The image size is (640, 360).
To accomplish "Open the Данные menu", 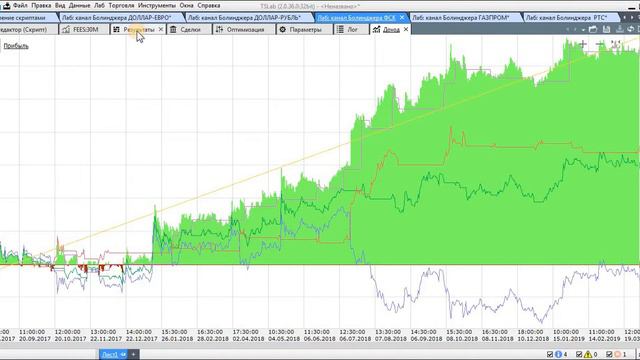I will coord(80,6).
